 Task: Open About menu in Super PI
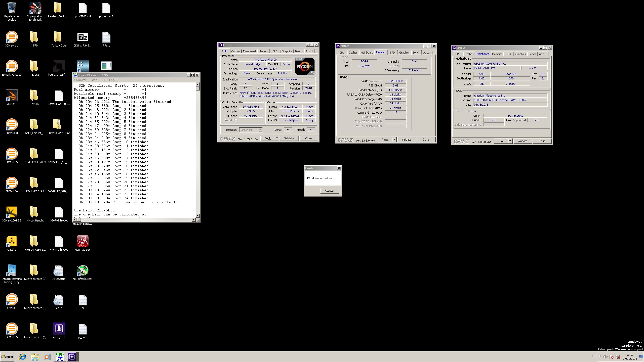point(99,80)
